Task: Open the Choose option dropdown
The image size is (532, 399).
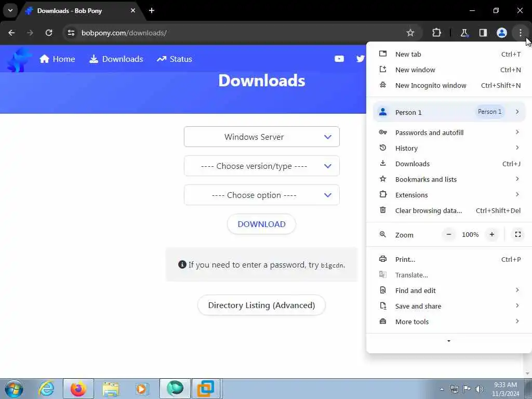Action: click(x=262, y=195)
